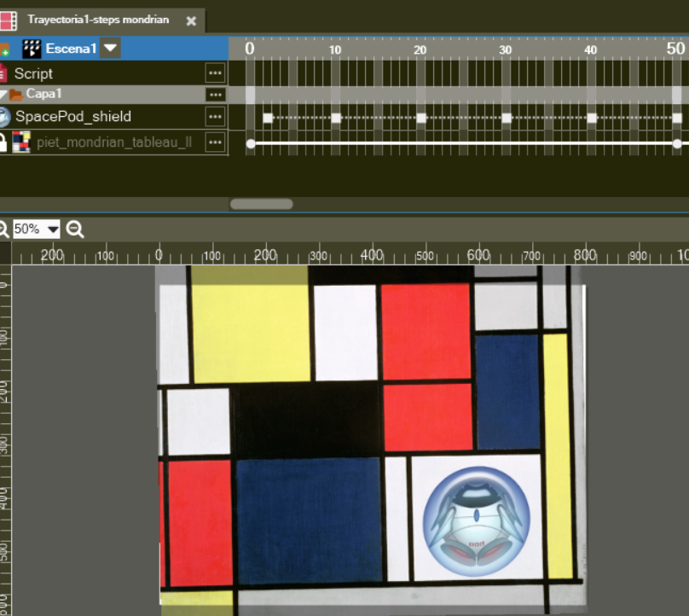
Task: Toggle the lock on piet_mondrian_tableau_II layer
Action: (x=3, y=142)
